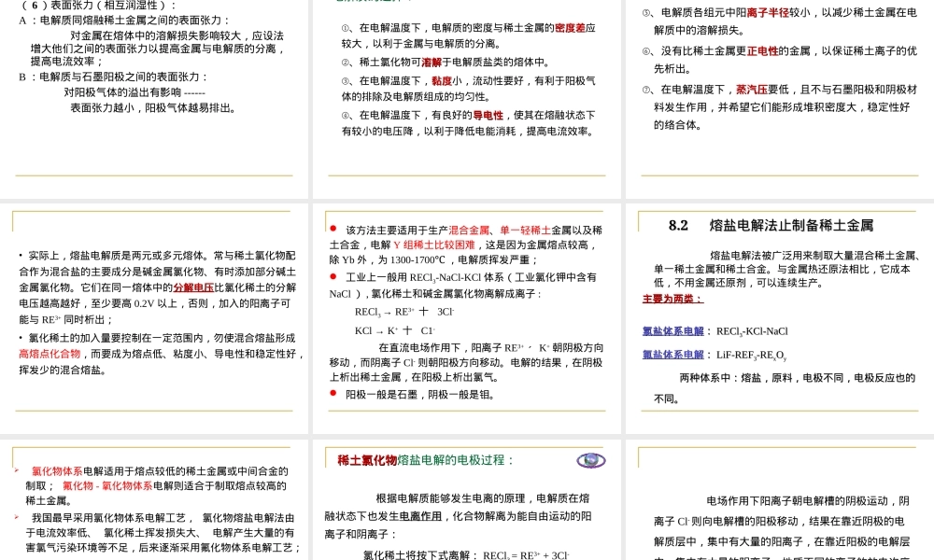934x560 pixels.
Task: Select the 稀土氯化物熔盐电解的电极过程 slide
Action: point(467,499)
